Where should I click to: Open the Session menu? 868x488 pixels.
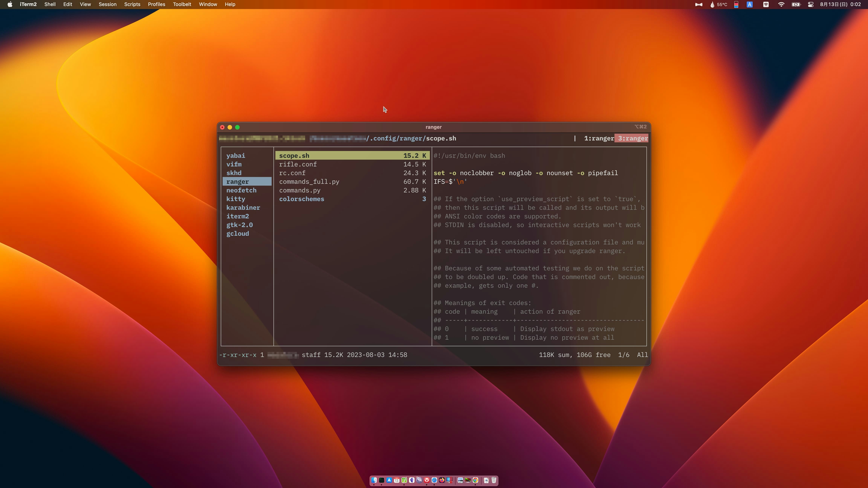tap(108, 4)
